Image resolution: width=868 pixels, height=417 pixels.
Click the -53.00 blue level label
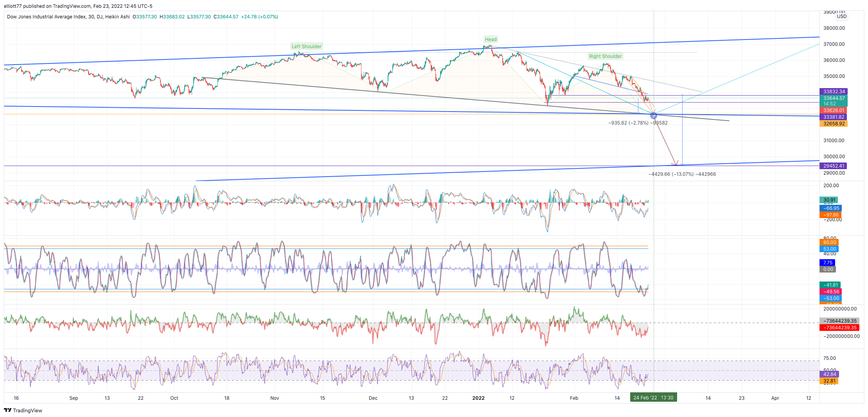click(830, 298)
